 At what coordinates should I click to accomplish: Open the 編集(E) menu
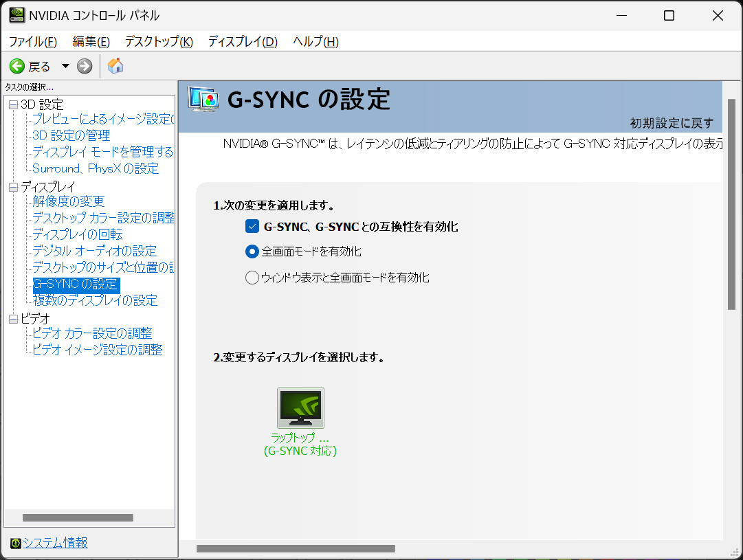coord(91,42)
